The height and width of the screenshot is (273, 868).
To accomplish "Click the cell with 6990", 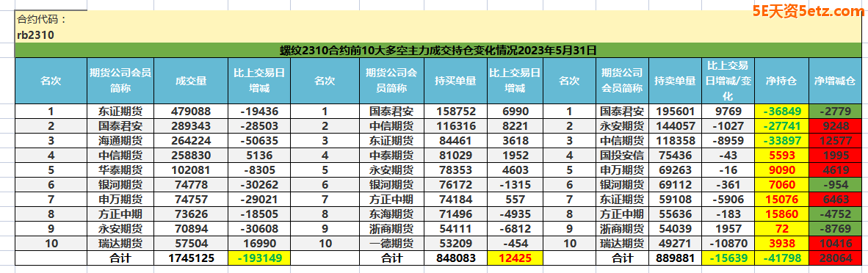I will [x=516, y=112].
